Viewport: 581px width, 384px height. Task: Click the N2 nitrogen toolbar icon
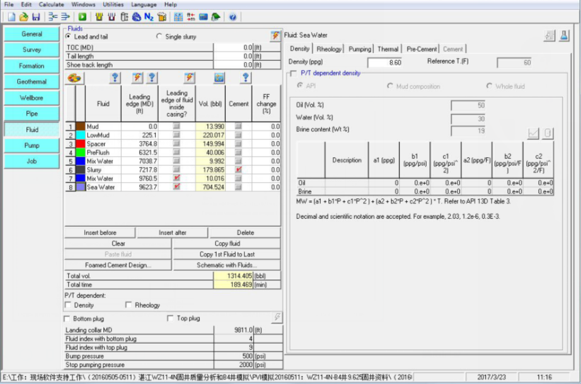(x=149, y=17)
